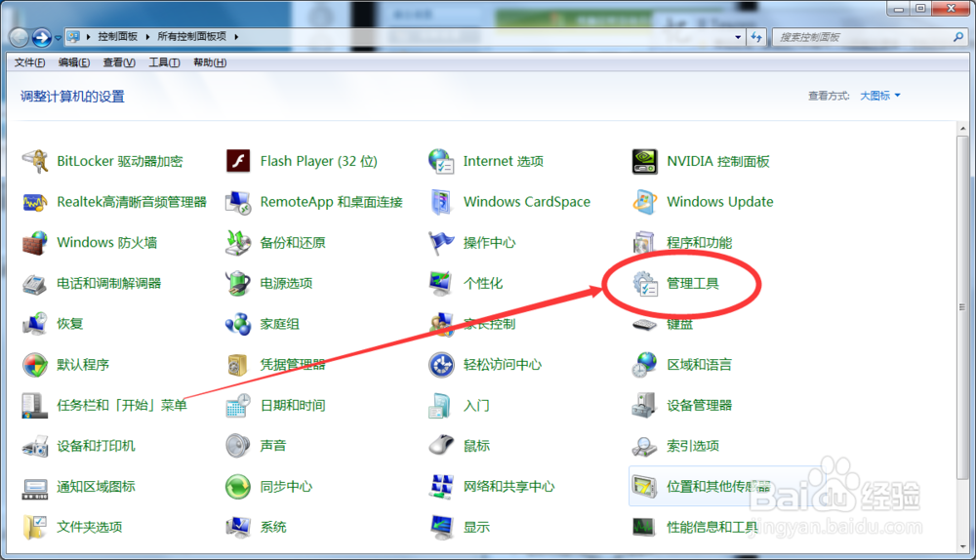Viewport: 976px width, 560px height.
Task: Open 网络和共享中心 icon
Action: pos(441,487)
